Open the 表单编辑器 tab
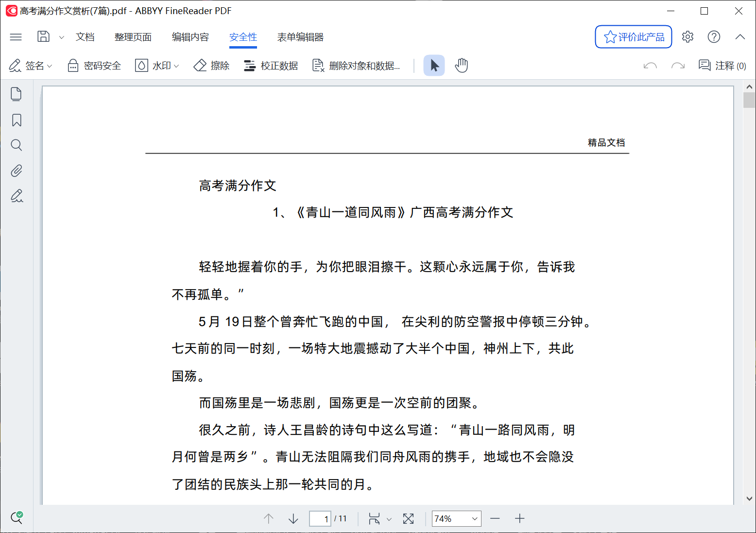 [x=300, y=37]
